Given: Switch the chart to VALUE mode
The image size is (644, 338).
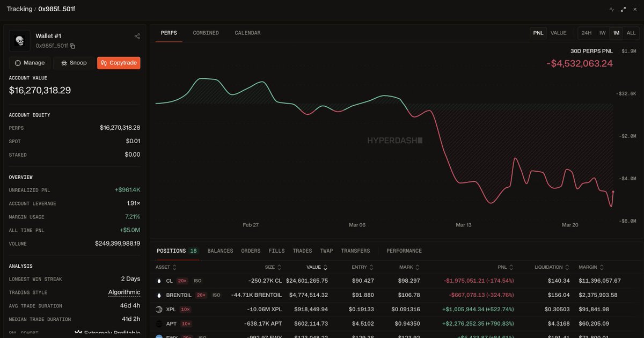Looking at the screenshot, I should pyautogui.click(x=559, y=33).
